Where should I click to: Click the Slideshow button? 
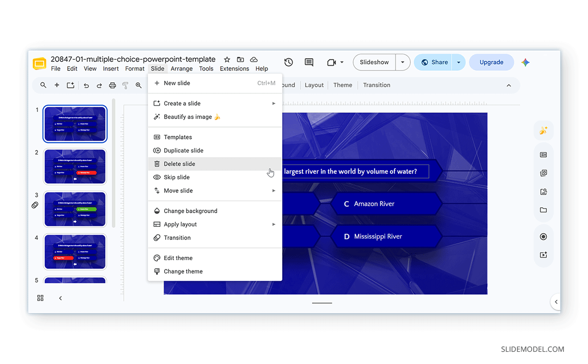[374, 62]
